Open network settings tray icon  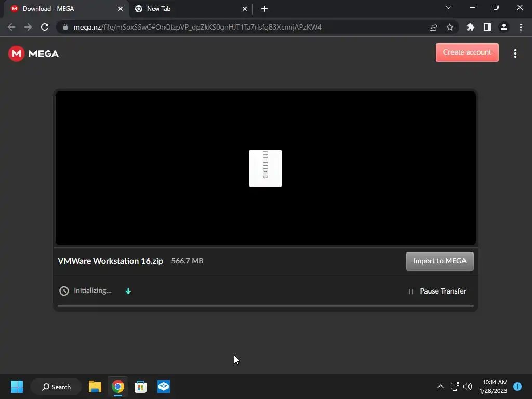tap(455, 387)
